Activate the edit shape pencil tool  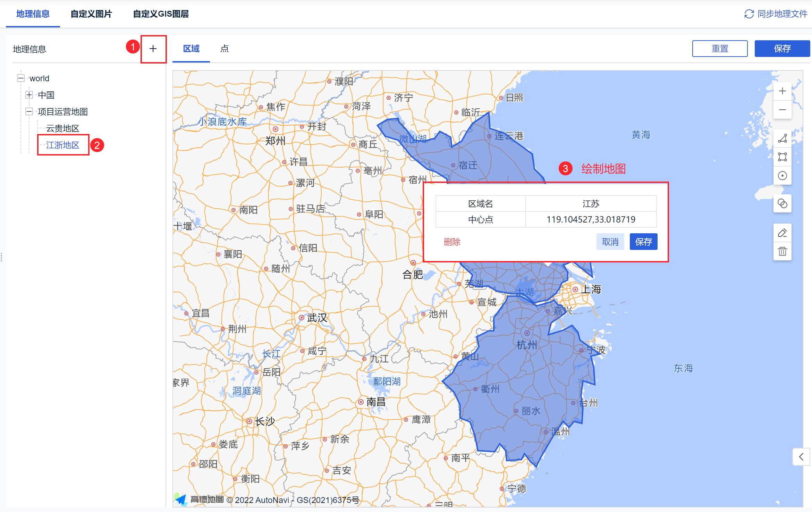782,233
